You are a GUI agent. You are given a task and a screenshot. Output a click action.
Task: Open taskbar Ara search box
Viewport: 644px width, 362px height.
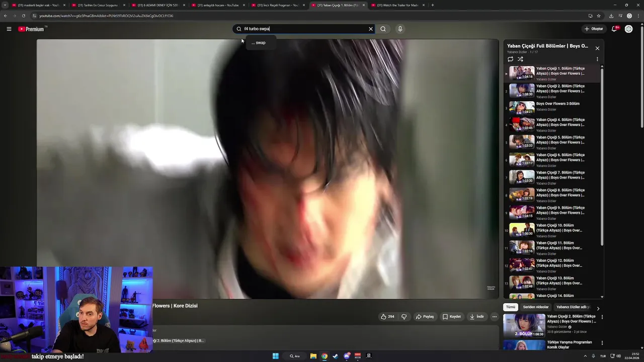295,356
